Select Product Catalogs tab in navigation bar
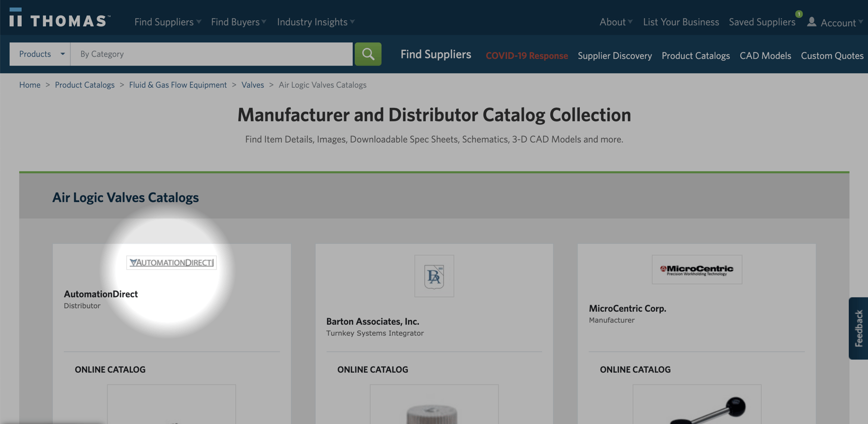This screenshot has height=424, width=868. (696, 55)
